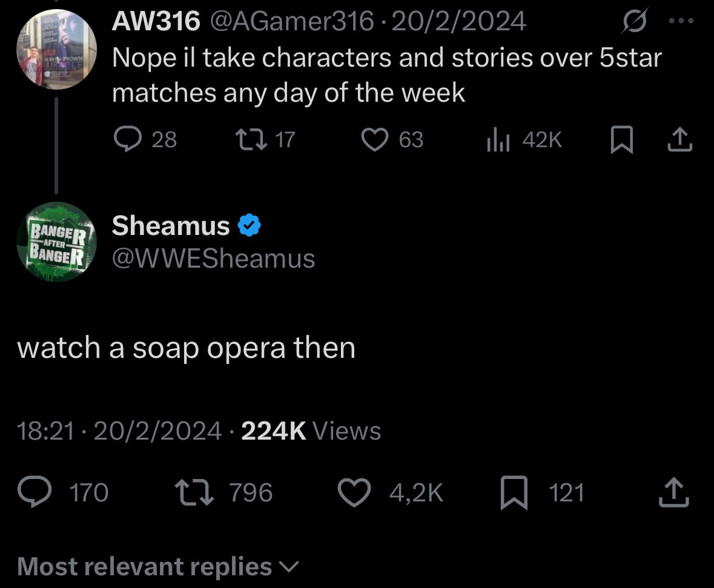Reply to AW316's tweet via comment icon
The height and width of the screenshot is (588, 714).
coord(128,140)
